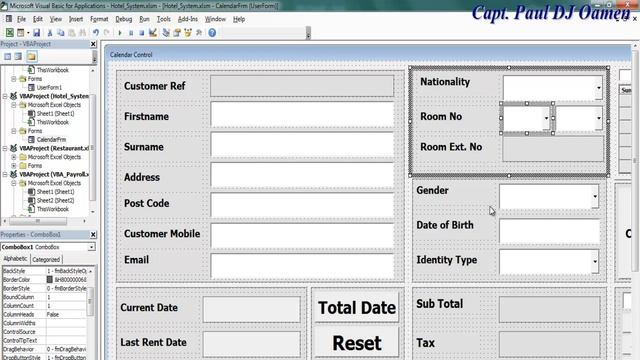Expand Microsoft Excel Objects under Restaurant project
The image size is (640, 360).
[x=13, y=157]
